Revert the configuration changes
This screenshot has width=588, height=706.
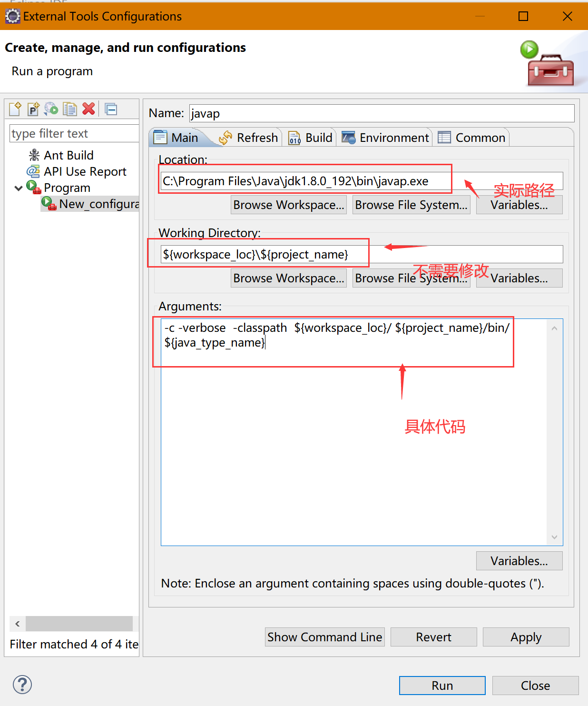433,637
